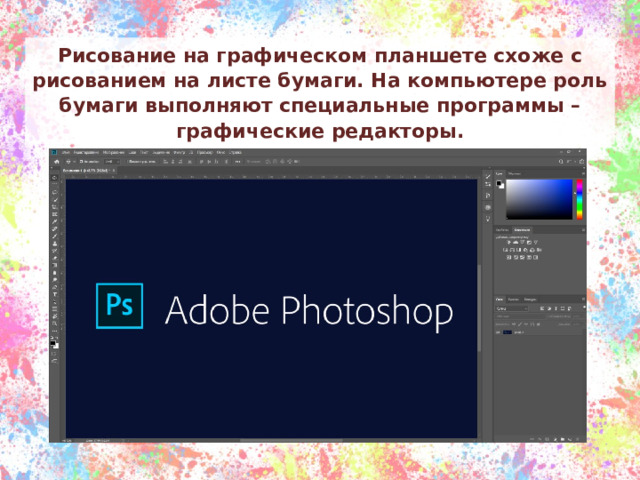Select the Magic Wand selection tool

54,200
